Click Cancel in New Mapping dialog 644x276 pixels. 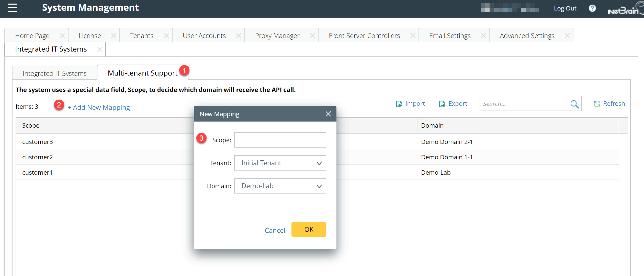275,230
